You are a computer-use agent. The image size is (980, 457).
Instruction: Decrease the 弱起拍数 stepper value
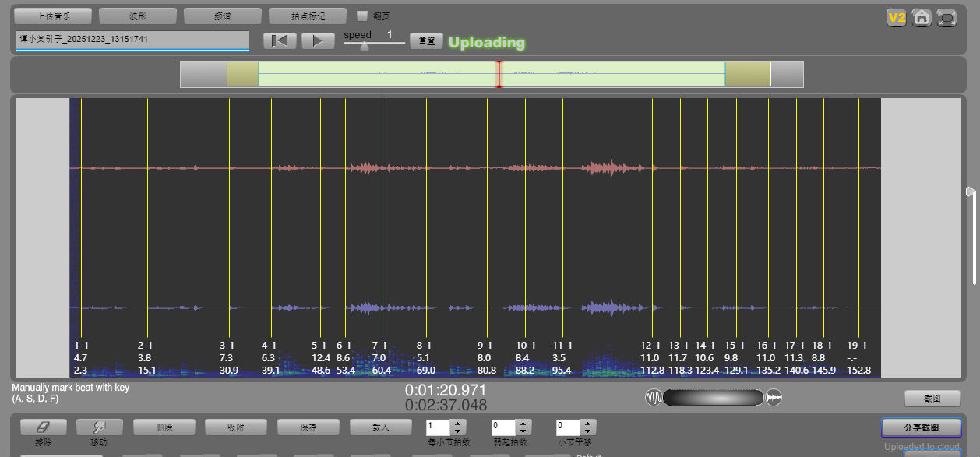[x=523, y=431]
